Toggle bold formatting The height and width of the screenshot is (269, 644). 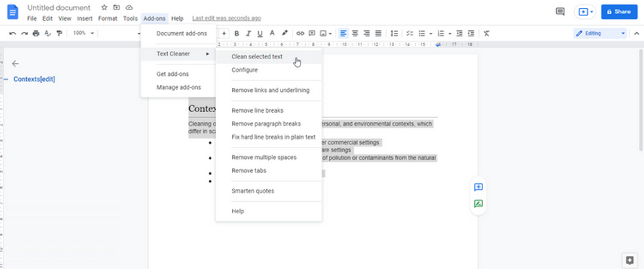coord(237,34)
